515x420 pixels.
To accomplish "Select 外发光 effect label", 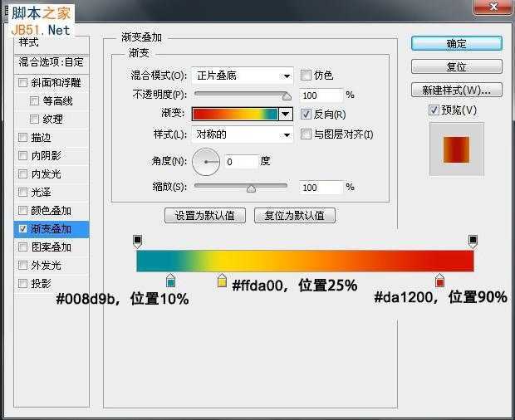I will coord(46,265).
